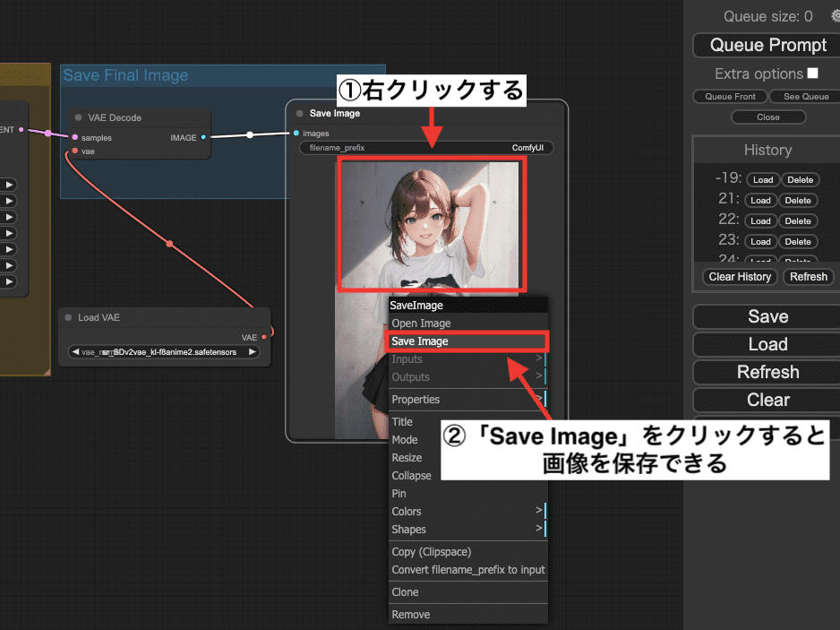840x630 pixels.
Task: Click the pink samples link midpoint dot
Action: pos(47,133)
